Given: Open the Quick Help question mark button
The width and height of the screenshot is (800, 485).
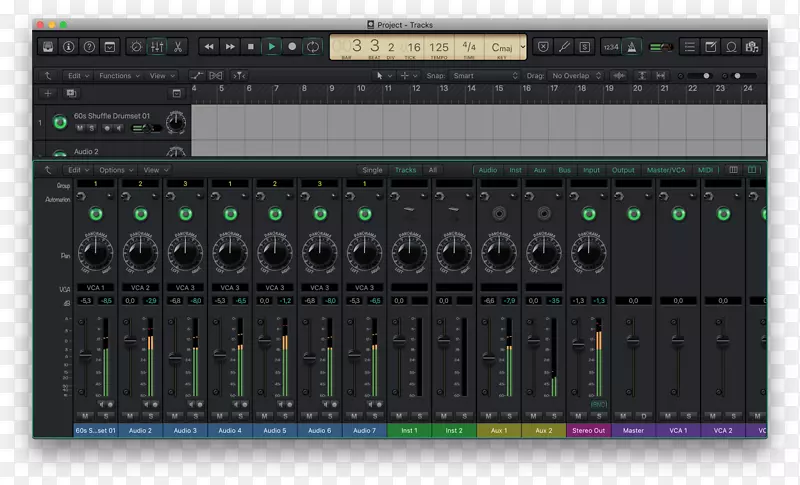Looking at the screenshot, I should [89, 46].
